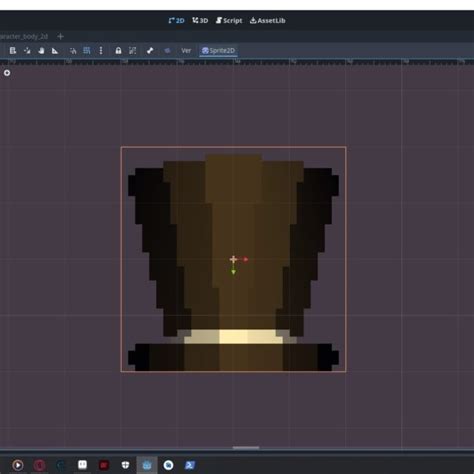Open the PowerShell taskbar icon
The image size is (474, 474).
(190, 465)
